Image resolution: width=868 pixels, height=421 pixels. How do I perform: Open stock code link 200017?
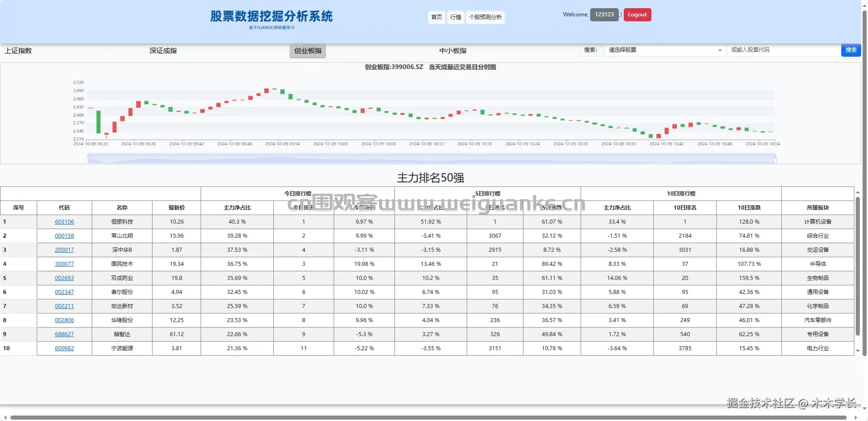(x=64, y=250)
